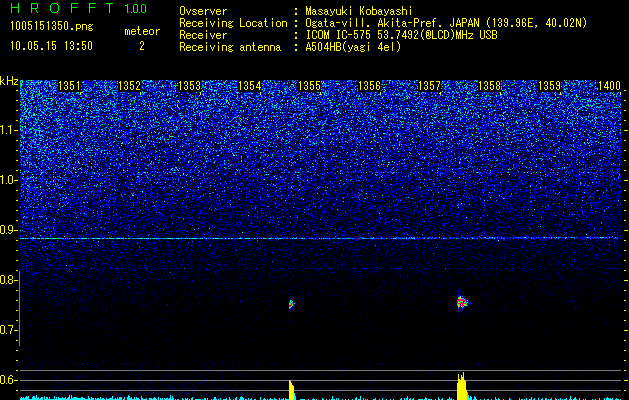Image resolution: width=629 pixels, height=400 pixels.
Task: Click the Receiving Location label
Action: (x=233, y=23)
